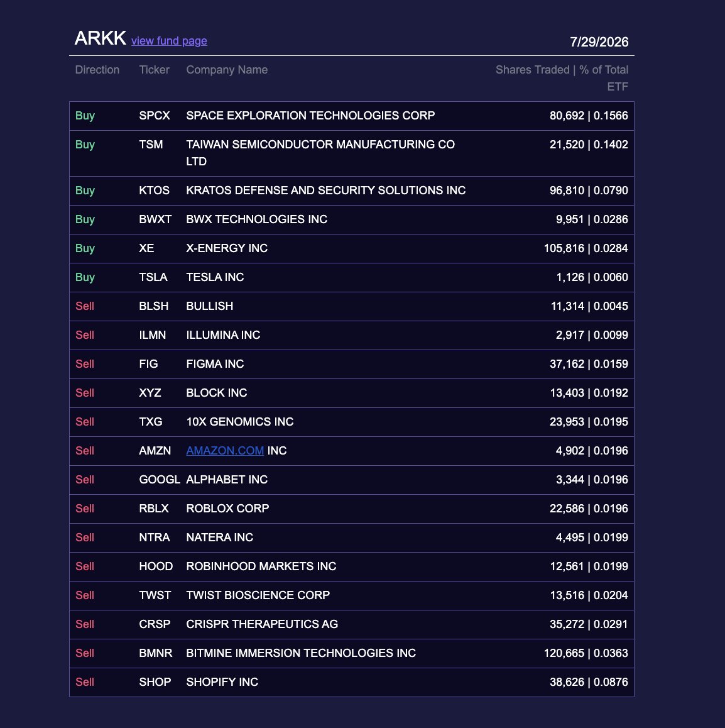Click BULLISH company name
Screen dimensions: 725x728
coord(210,306)
